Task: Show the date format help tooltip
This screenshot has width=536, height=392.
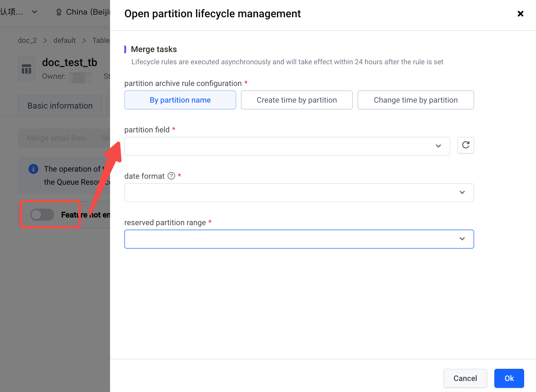Action: 171,176
